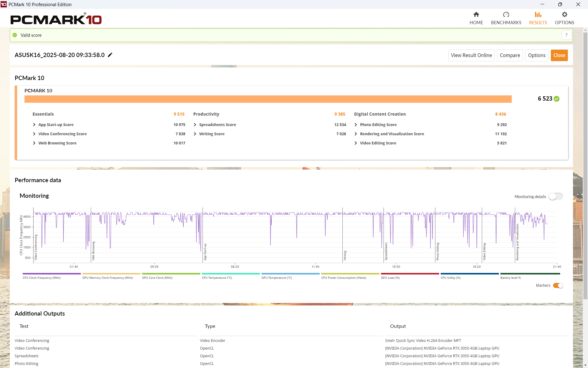Screen dimensions: 588x368
Task: Click the Results bar chart icon
Action: (538, 15)
